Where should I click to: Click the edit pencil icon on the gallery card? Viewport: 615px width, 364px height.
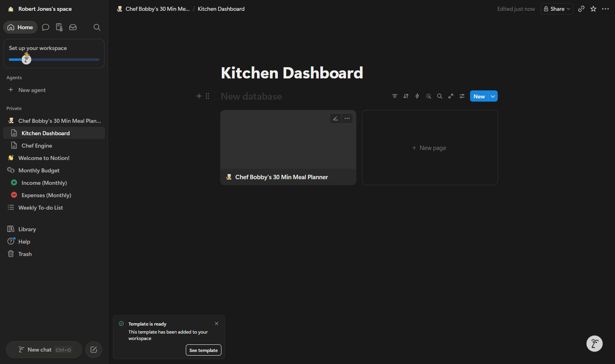pyautogui.click(x=336, y=118)
